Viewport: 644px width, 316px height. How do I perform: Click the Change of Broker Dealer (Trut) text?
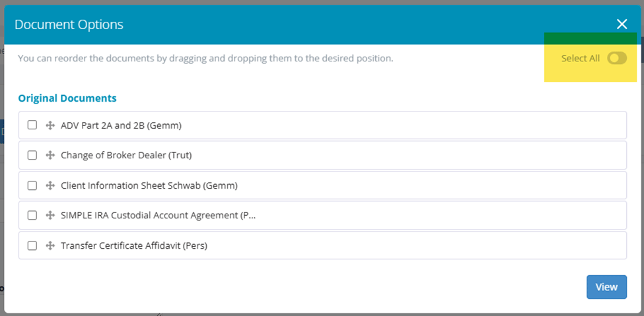point(126,155)
